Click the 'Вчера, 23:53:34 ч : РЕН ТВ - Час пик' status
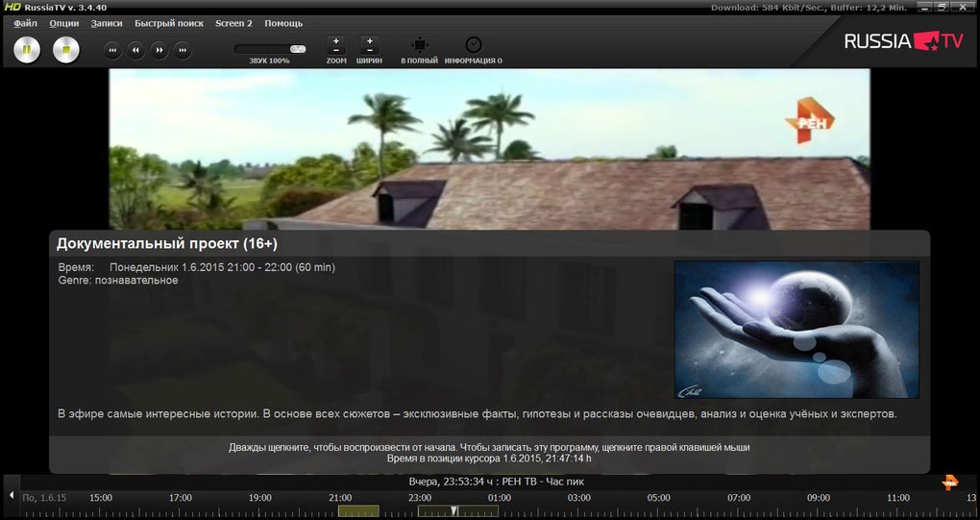 [497, 482]
